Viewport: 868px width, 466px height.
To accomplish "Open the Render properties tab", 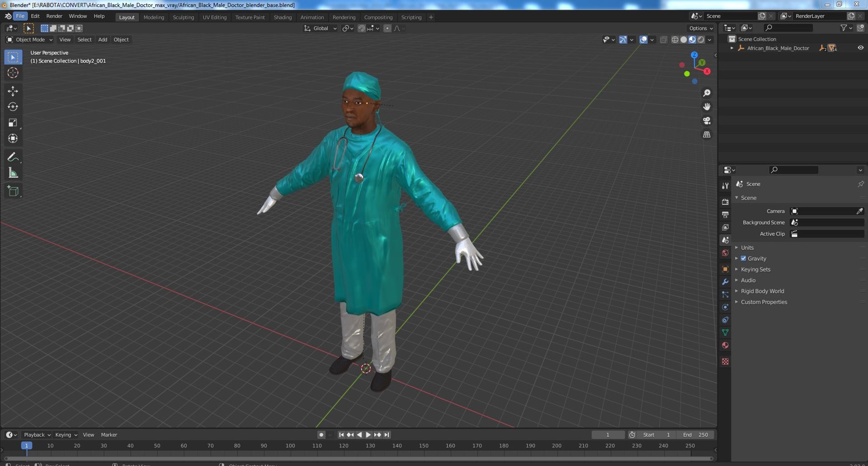I will click(x=725, y=202).
